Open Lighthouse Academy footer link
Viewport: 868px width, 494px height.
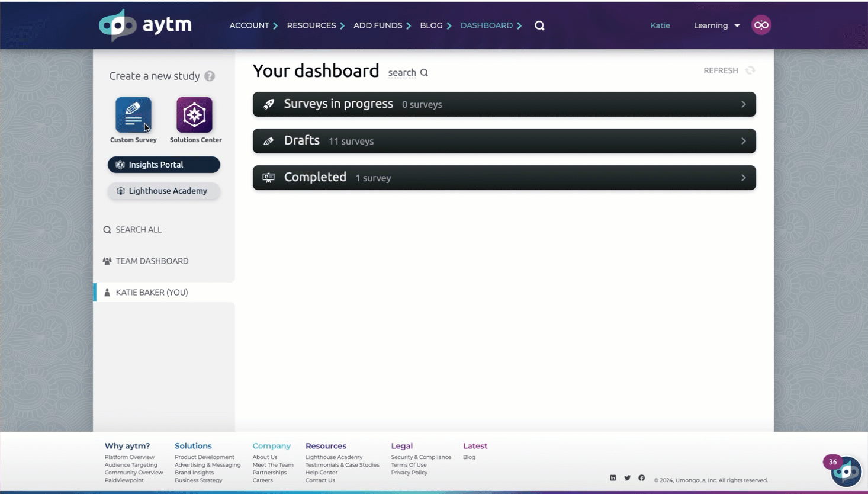(x=334, y=457)
